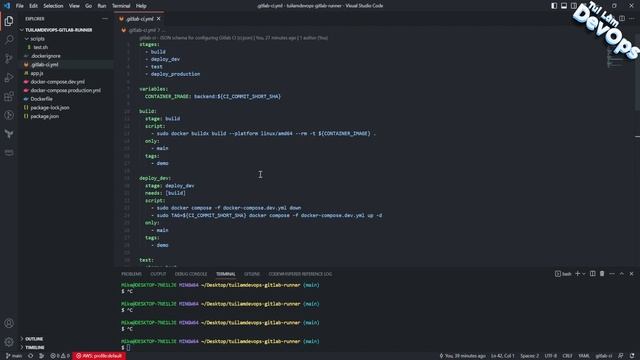Screen dimensions: 640x360
Task: Open the File menu
Action: point(20,6)
